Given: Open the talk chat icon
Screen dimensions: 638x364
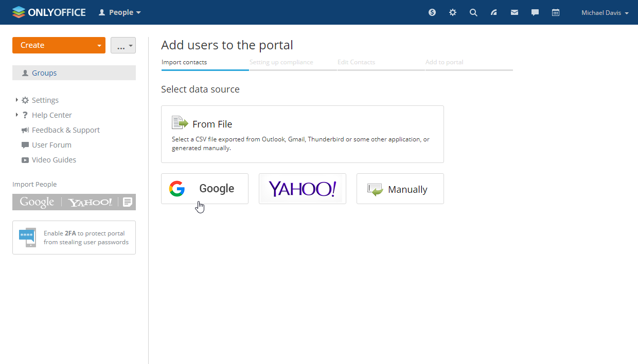Looking at the screenshot, I should (x=535, y=12).
